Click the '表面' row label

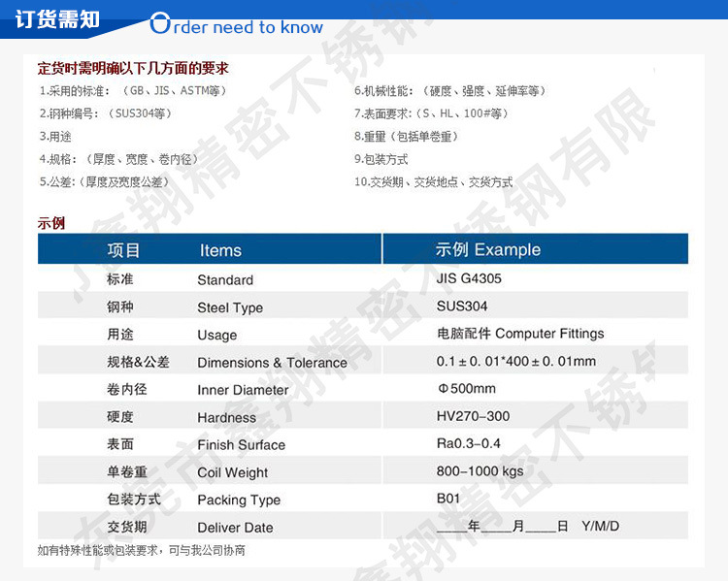119,444
